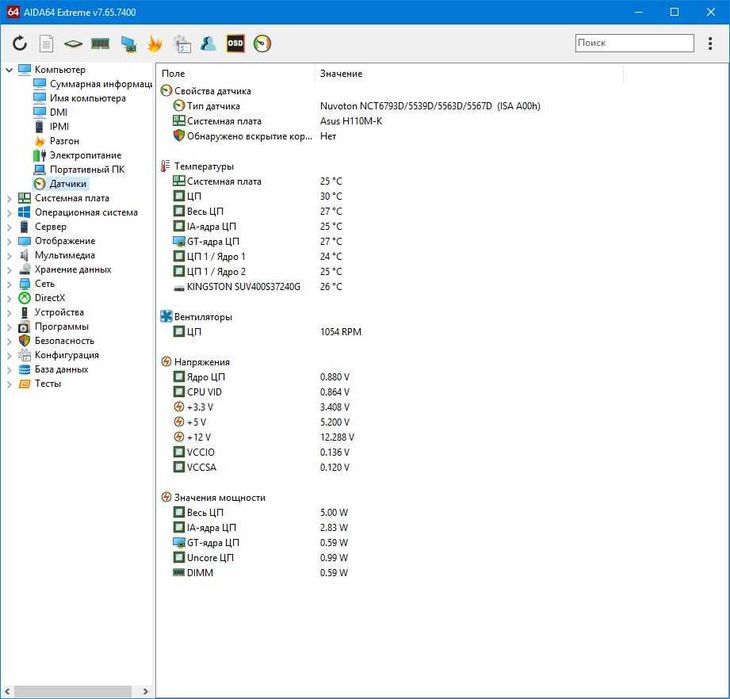Viewport: 730px width, 699px height.
Task: Open the OSD panel icon
Action: click(235, 43)
